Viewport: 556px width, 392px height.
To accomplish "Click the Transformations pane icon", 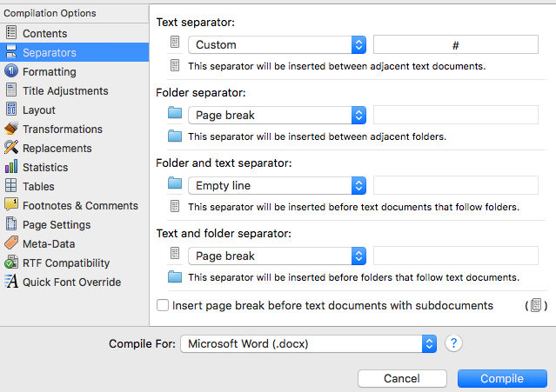I will [x=11, y=129].
